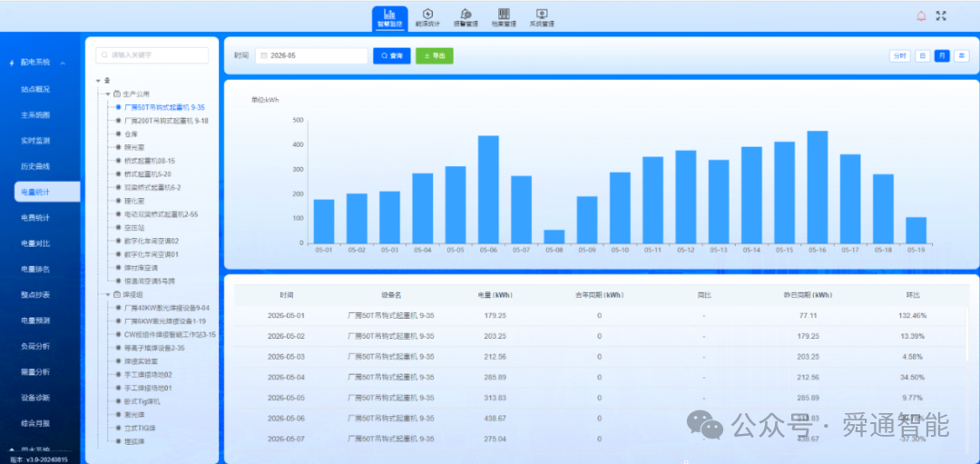Toggle fullscreen with the expand icon
The width and height of the screenshot is (980, 464).
(x=941, y=16)
